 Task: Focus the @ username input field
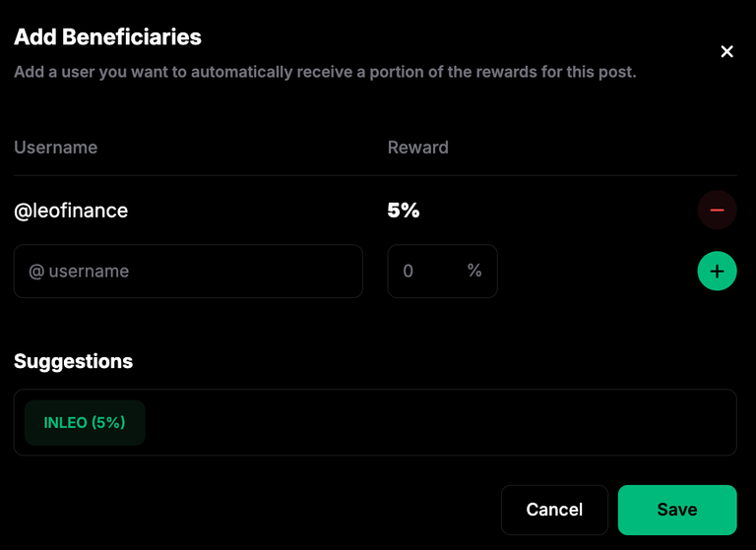point(188,271)
